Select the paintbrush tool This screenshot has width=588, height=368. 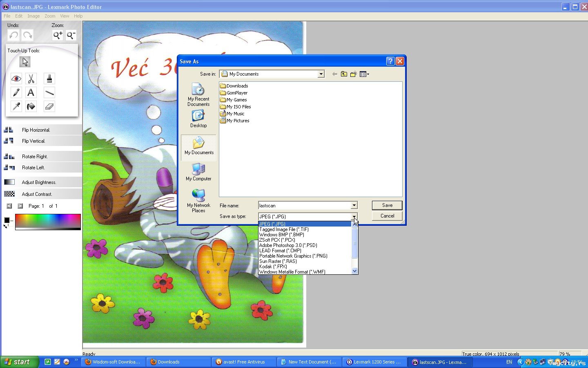click(49, 79)
